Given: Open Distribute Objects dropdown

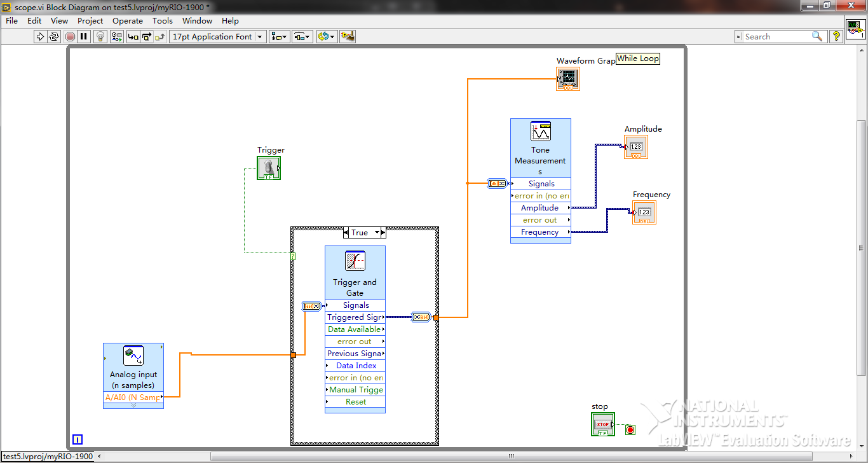Looking at the screenshot, I should point(302,37).
